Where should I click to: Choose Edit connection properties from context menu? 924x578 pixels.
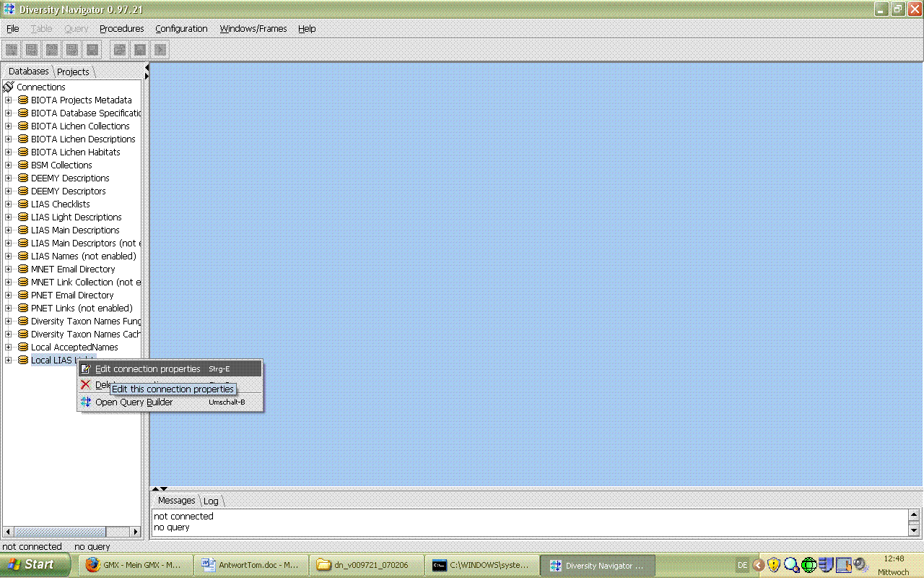tap(147, 369)
